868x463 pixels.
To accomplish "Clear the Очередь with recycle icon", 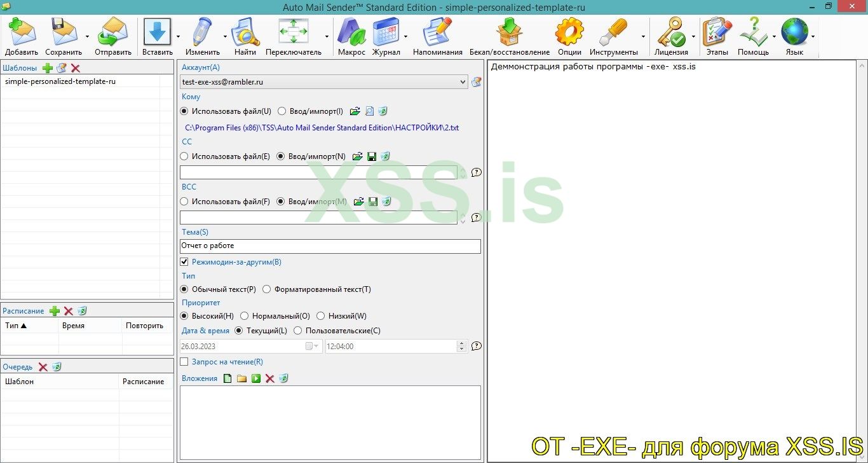I will tap(57, 367).
